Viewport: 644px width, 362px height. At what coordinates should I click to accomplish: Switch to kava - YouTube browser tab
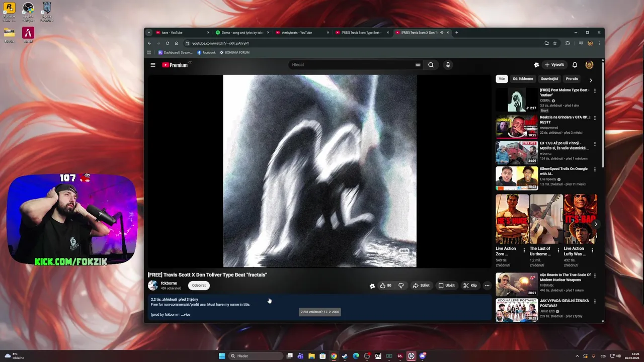182,33
